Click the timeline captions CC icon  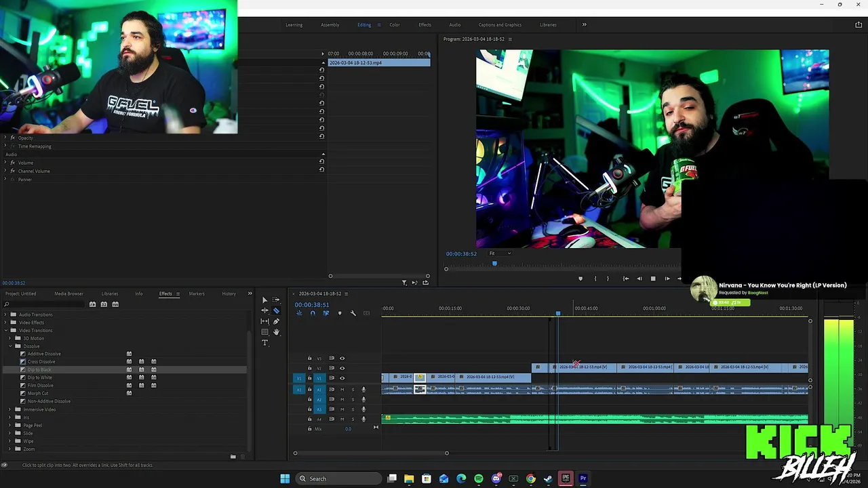tap(367, 313)
